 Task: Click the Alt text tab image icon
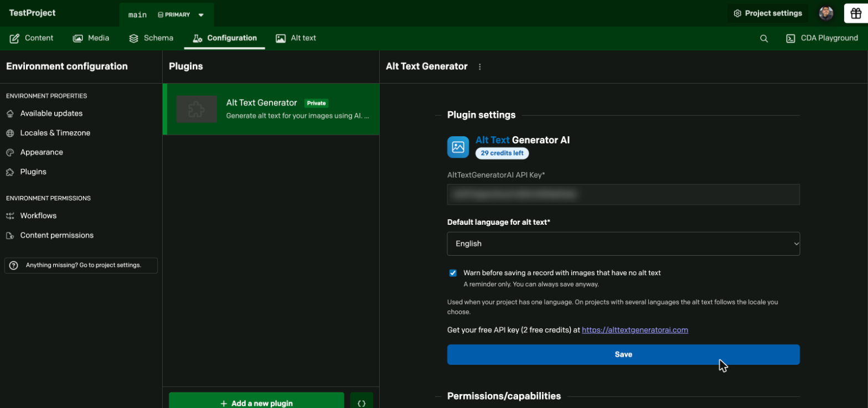tap(281, 38)
